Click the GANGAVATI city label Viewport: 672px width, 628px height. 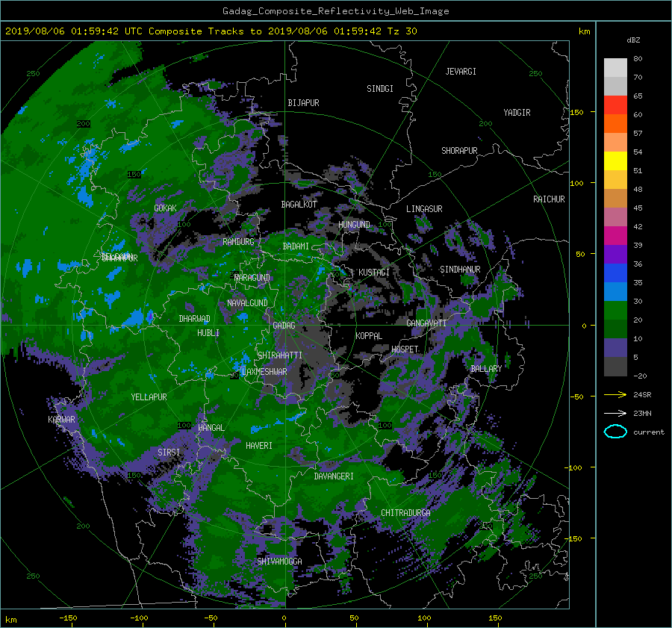pos(426,323)
